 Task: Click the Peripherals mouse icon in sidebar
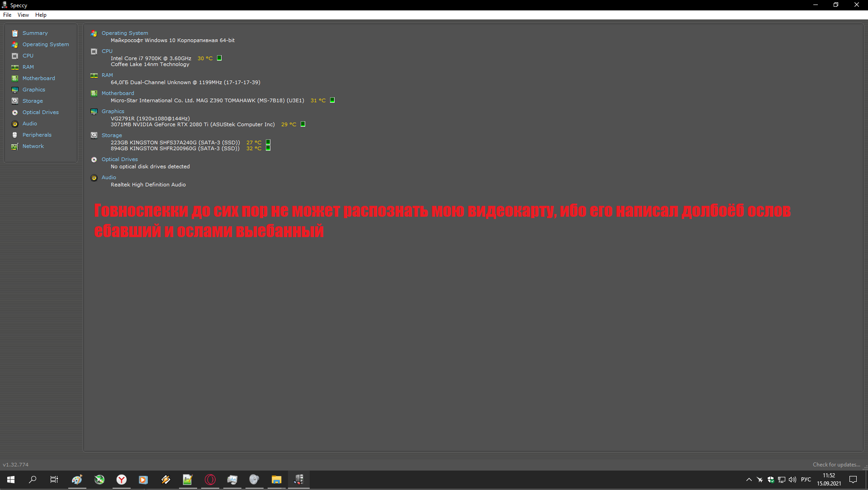(15, 135)
